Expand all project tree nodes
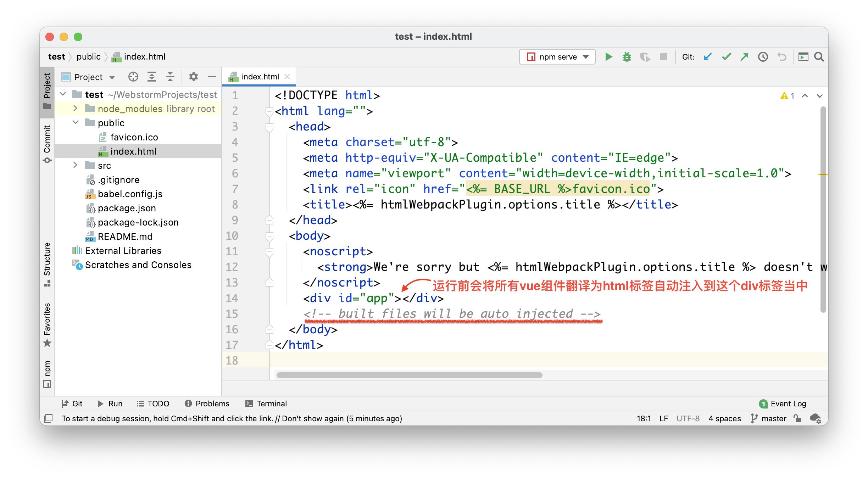This screenshot has width=868, height=478. [x=152, y=77]
